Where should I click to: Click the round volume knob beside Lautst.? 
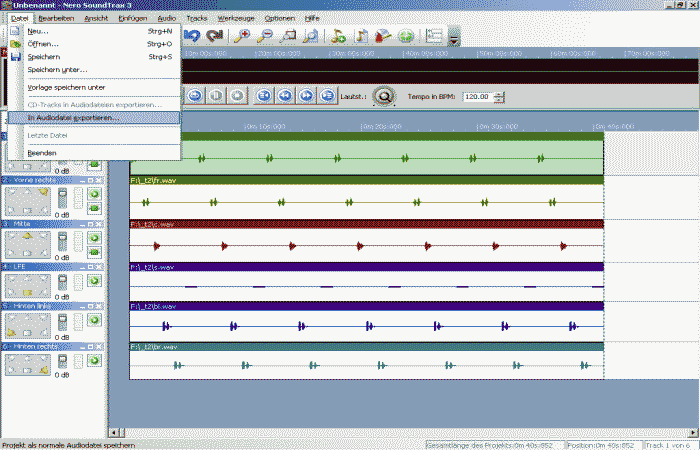[386, 97]
